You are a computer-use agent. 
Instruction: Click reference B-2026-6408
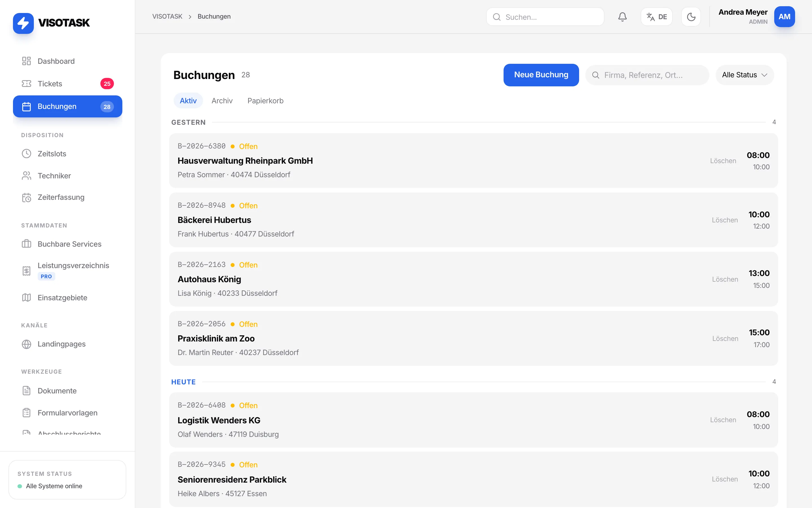[202, 405]
